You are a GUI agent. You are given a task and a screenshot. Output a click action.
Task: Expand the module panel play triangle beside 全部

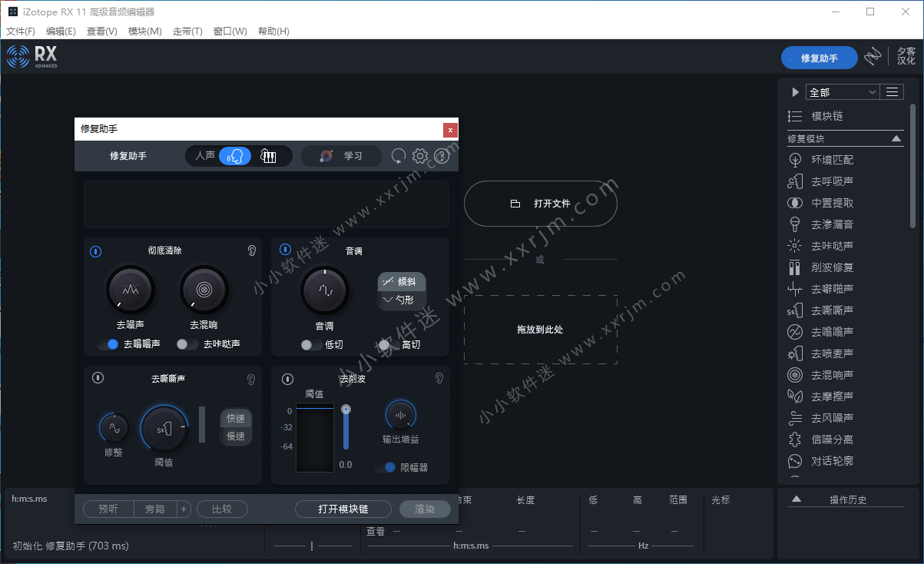tap(795, 92)
